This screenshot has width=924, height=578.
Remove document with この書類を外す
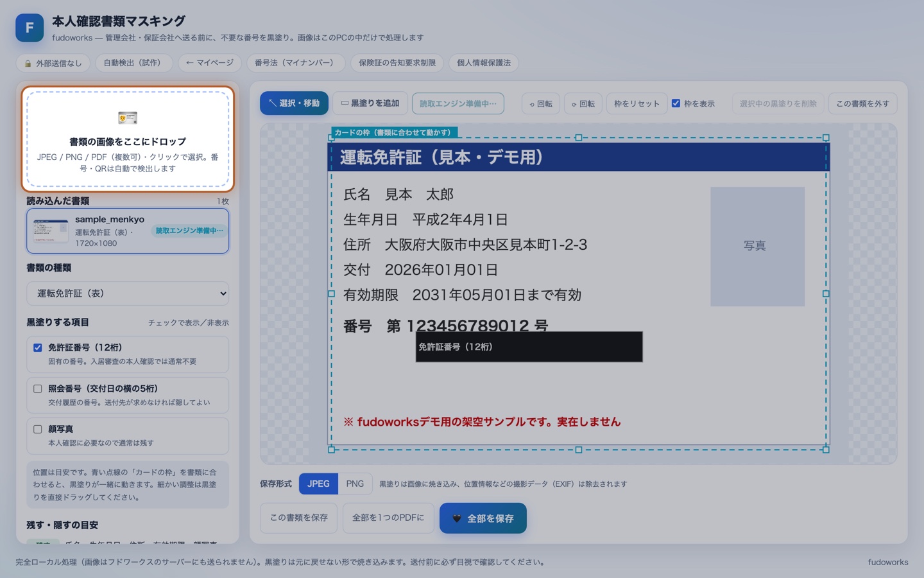[862, 104]
